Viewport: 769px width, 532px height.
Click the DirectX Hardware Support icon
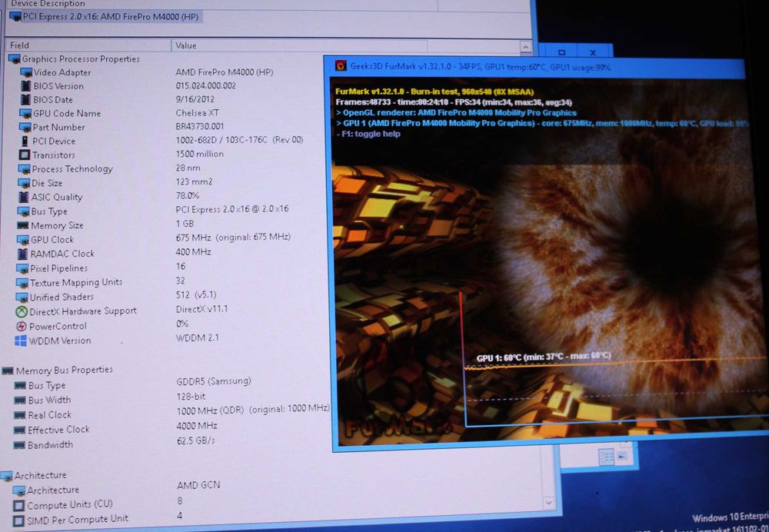[x=21, y=311]
